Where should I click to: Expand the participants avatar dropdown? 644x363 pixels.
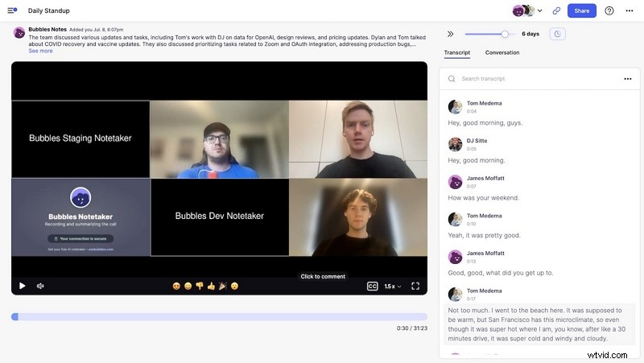click(x=539, y=10)
